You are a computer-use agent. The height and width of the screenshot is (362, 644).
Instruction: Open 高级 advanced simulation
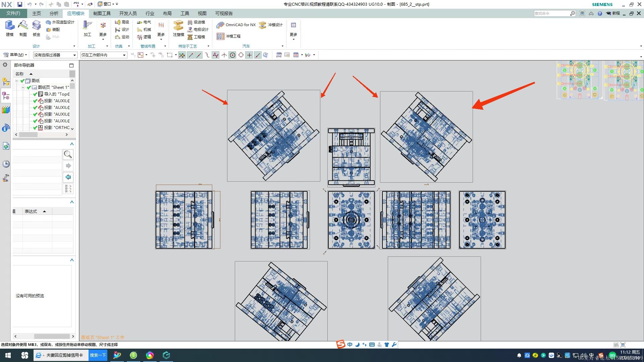tap(122, 22)
